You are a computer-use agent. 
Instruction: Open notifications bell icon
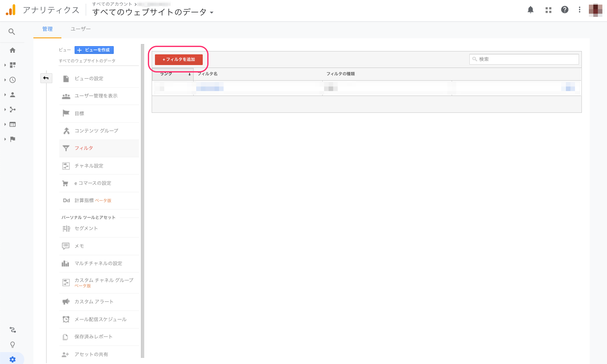pyautogui.click(x=530, y=10)
